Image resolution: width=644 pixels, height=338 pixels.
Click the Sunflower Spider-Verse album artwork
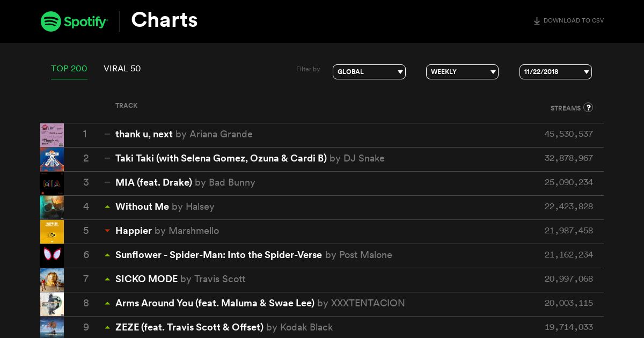point(52,256)
